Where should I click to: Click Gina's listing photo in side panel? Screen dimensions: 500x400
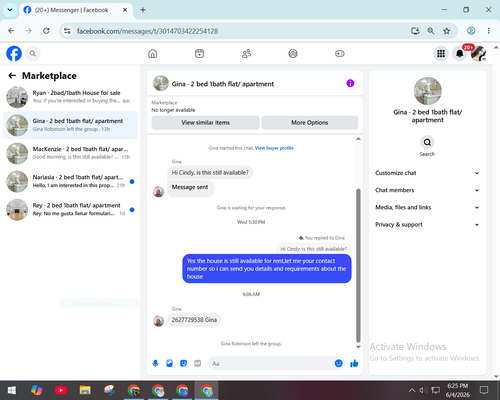point(427,91)
